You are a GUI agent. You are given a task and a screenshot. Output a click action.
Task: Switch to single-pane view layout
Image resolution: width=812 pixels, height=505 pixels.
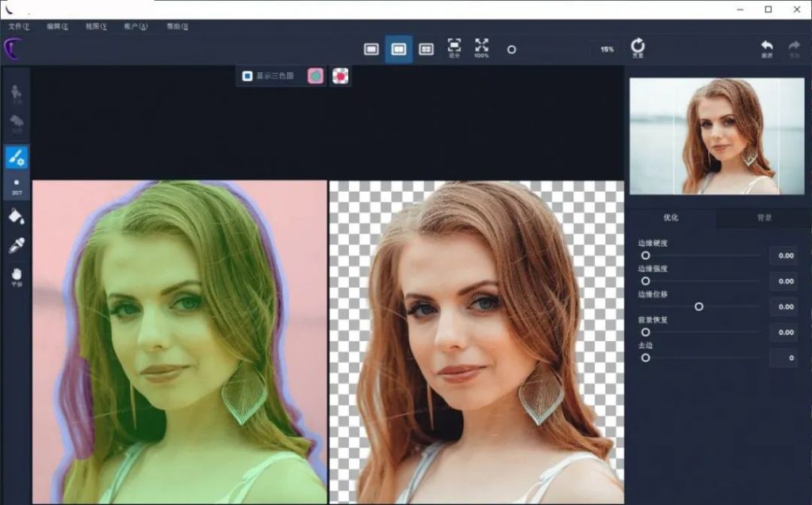click(x=371, y=49)
